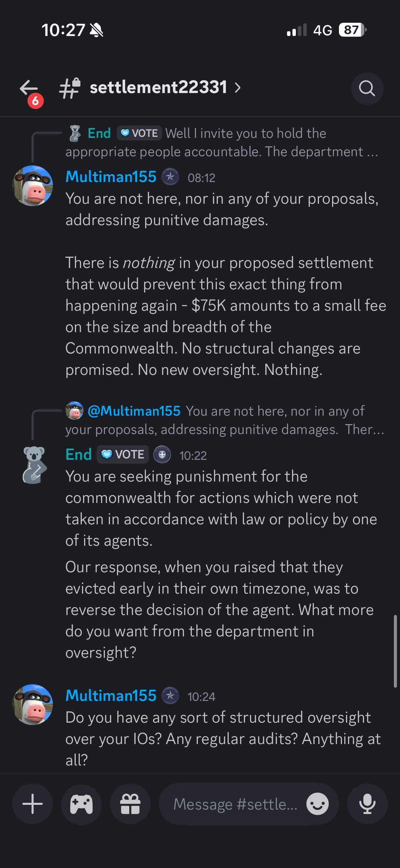Screen dimensions: 400x868
Task: Open End's koala avatar
Action: pyautogui.click(x=34, y=465)
